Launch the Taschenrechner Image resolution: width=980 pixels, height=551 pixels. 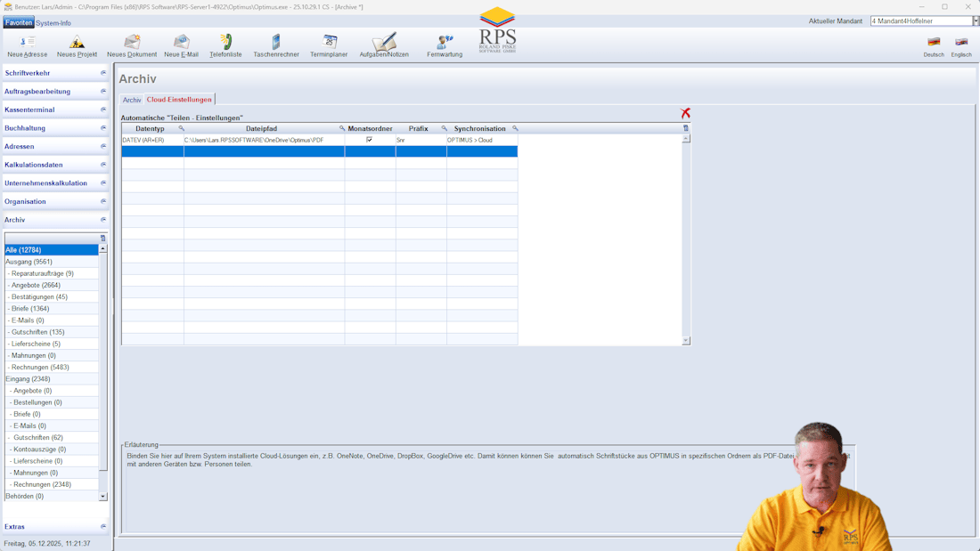(275, 43)
